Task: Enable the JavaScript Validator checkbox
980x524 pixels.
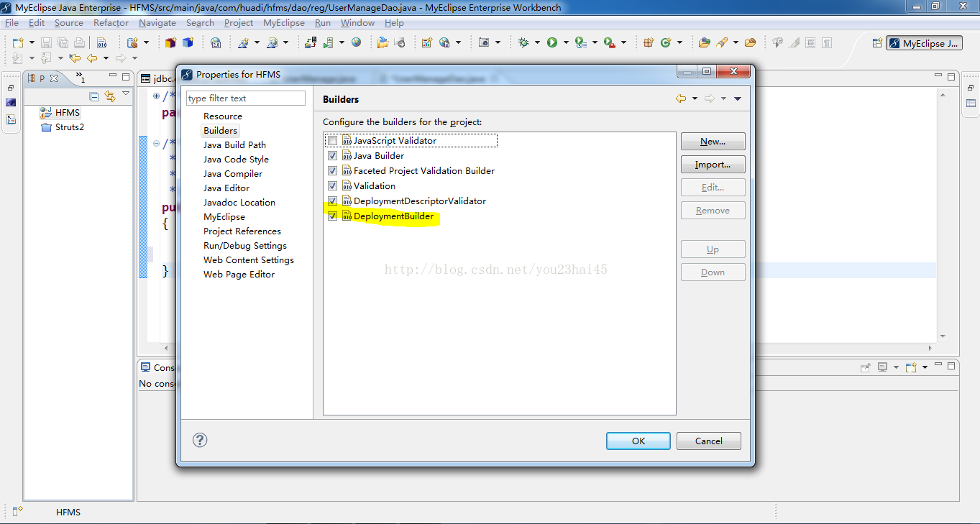Action: (x=332, y=141)
